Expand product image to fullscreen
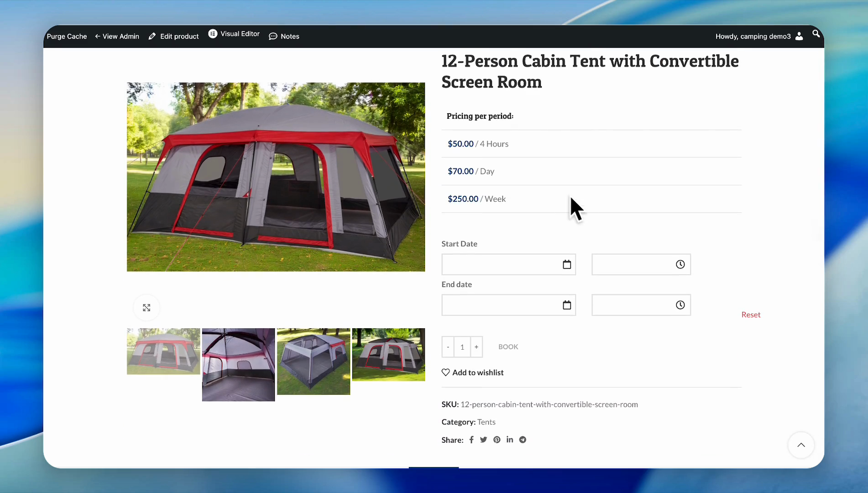This screenshot has height=493, width=868. tap(146, 308)
